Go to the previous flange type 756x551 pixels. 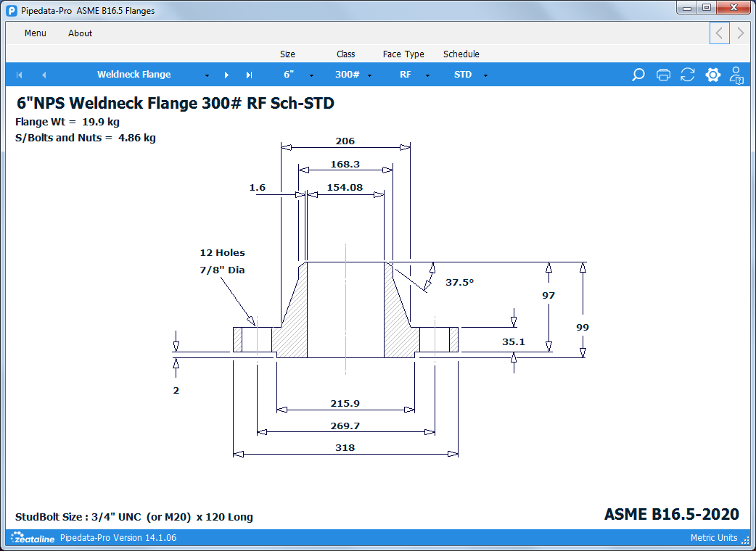point(44,75)
